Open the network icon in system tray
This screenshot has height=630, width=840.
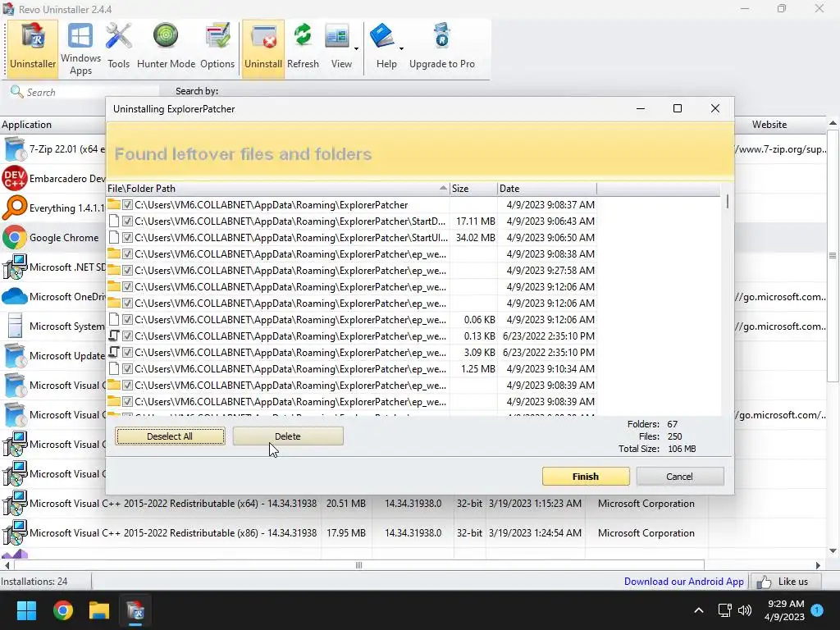(724, 610)
